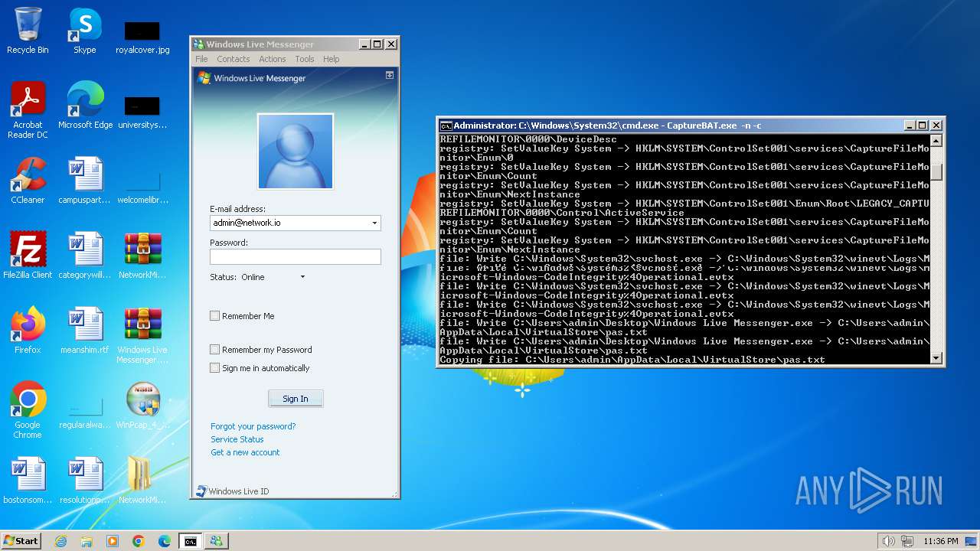The image size is (980, 551).
Task: Click the volume tray icon
Action: [x=888, y=541]
